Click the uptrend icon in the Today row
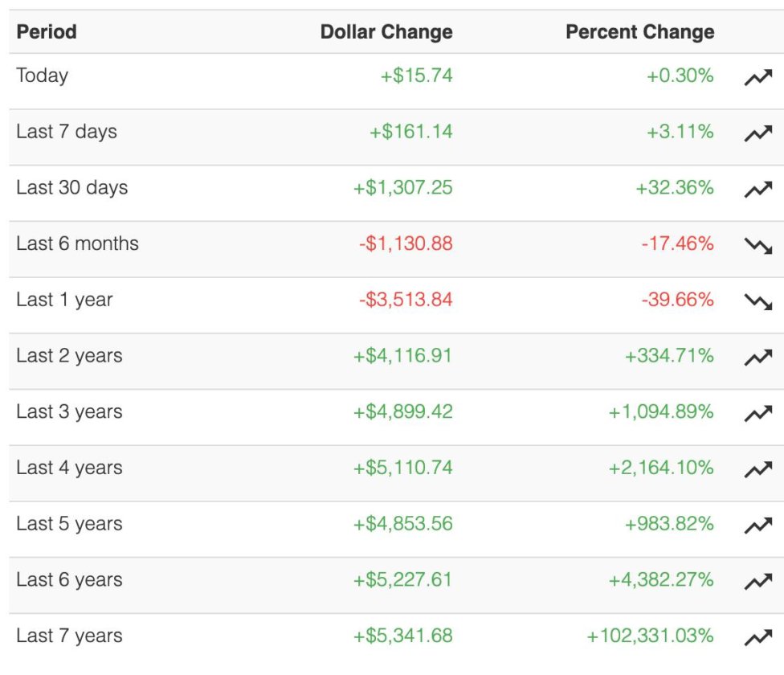The height and width of the screenshot is (675, 784). click(757, 78)
